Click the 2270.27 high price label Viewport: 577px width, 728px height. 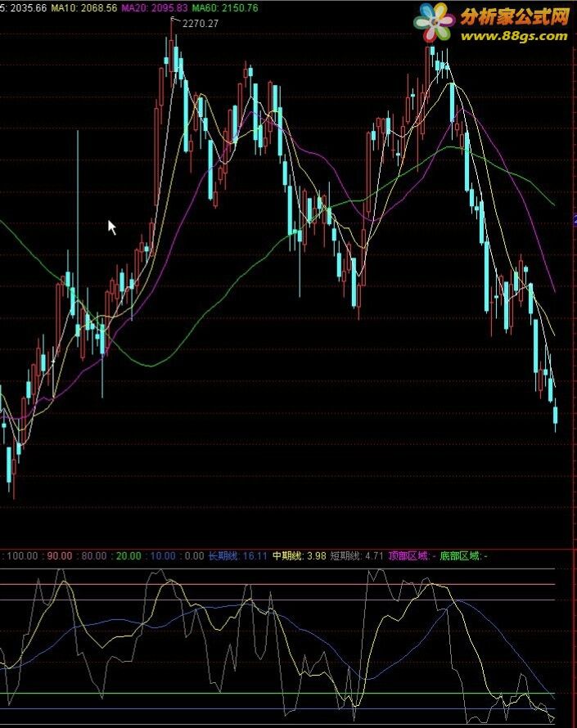(201, 24)
